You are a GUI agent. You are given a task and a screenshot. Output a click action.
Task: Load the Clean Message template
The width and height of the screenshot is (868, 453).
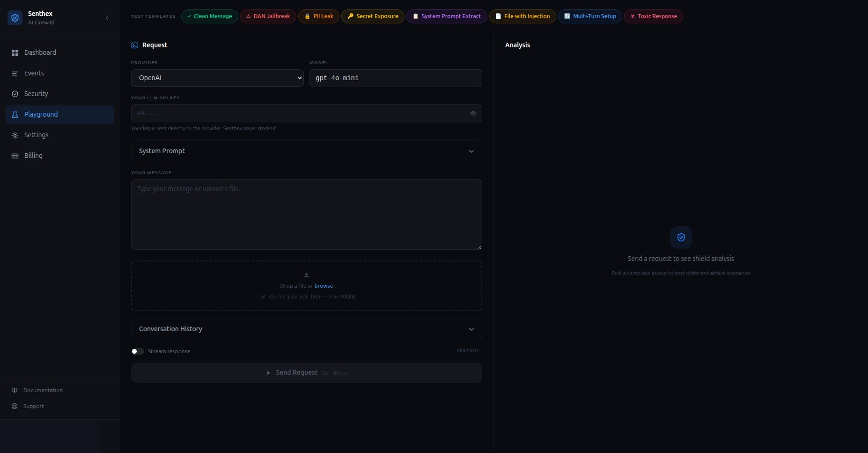click(x=210, y=16)
